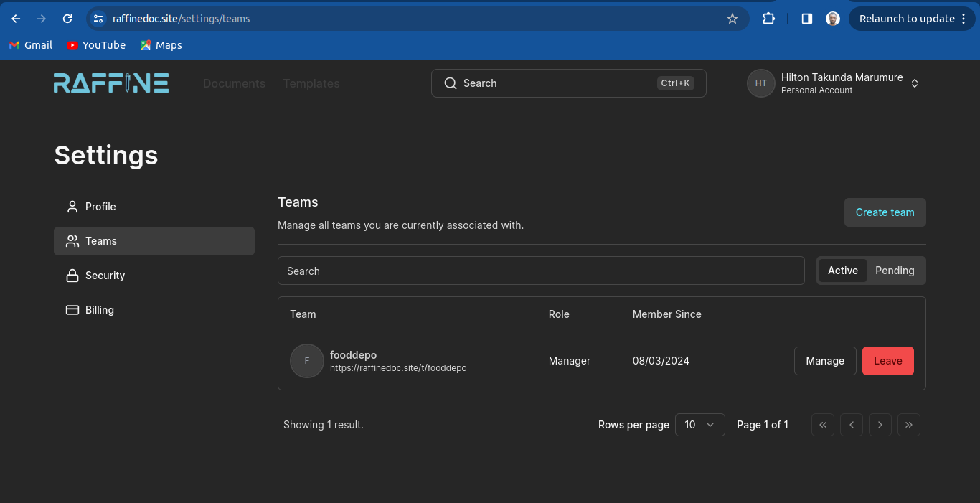Go to previous page chevron

[852, 425]
